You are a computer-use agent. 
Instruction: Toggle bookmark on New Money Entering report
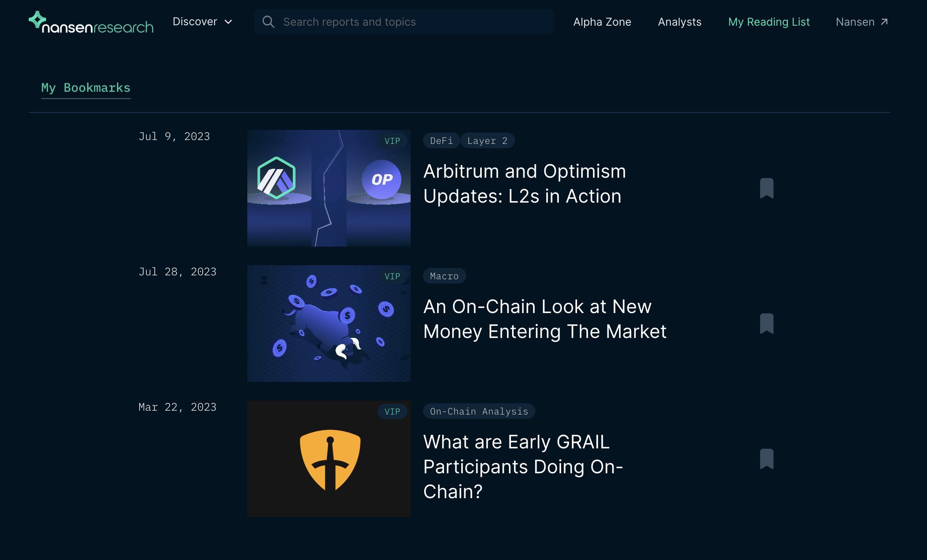click(x=766, y=324)
